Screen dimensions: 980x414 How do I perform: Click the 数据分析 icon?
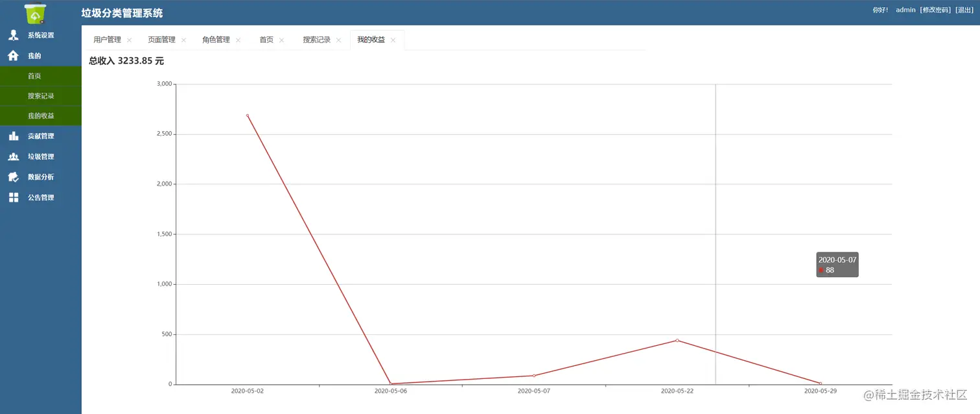pyautogui.click(x=13, y=177)
